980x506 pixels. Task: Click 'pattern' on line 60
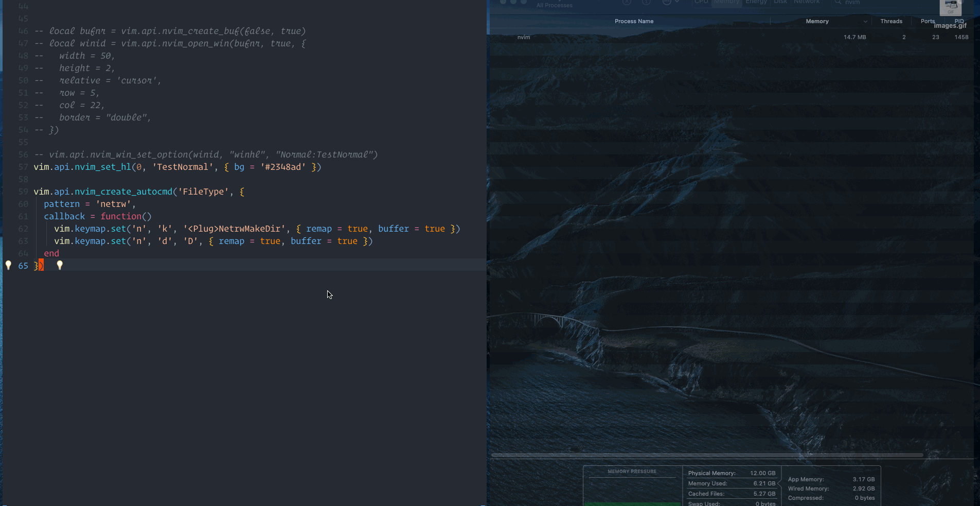pyautogui.click(x=62, y=204)
